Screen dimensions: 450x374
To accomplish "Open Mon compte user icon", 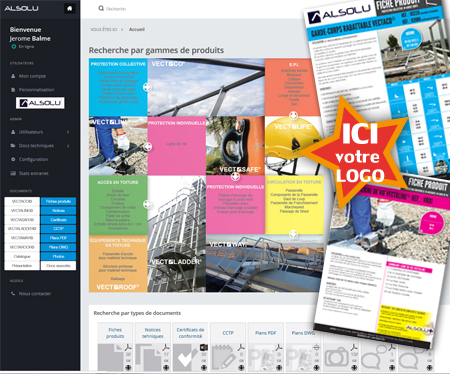I will tap(13, 76).
